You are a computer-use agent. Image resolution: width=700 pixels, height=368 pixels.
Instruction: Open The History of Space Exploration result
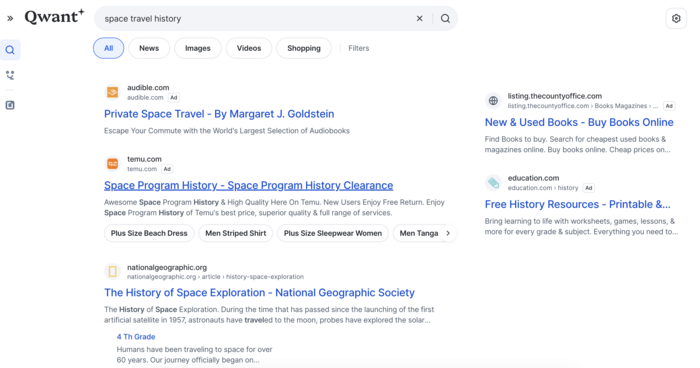tap(259, 293)
